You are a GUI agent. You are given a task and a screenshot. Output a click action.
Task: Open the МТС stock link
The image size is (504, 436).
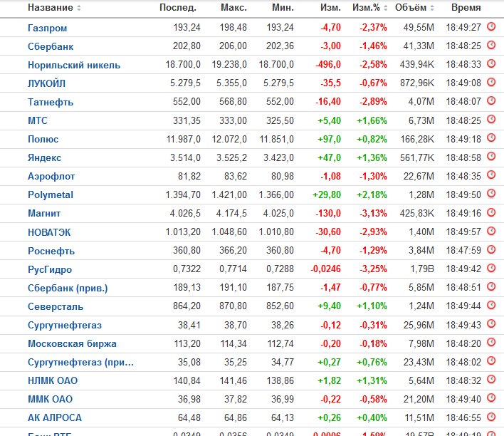click(x=38, y=120)
